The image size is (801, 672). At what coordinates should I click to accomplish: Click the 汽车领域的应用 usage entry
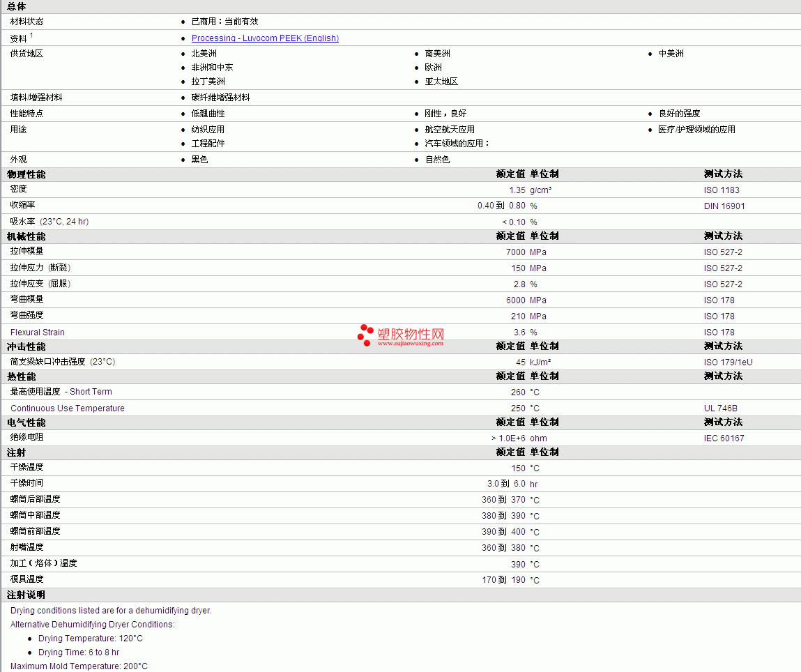457,144
